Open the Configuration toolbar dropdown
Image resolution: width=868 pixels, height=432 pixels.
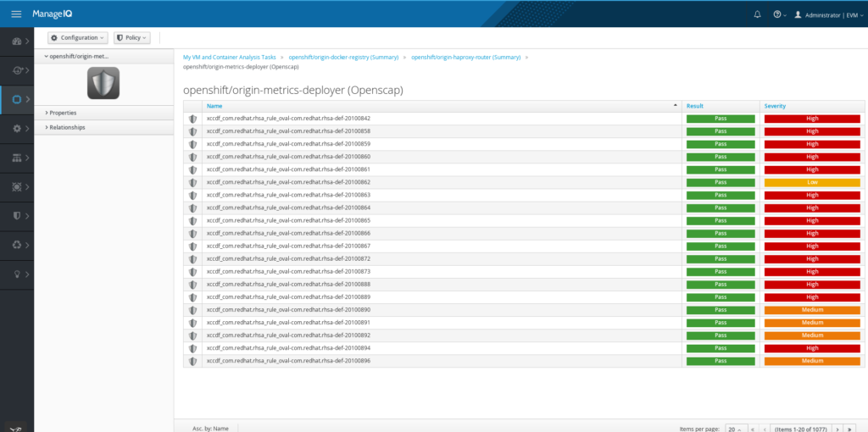pyautogui.click(x=78, y=37)
